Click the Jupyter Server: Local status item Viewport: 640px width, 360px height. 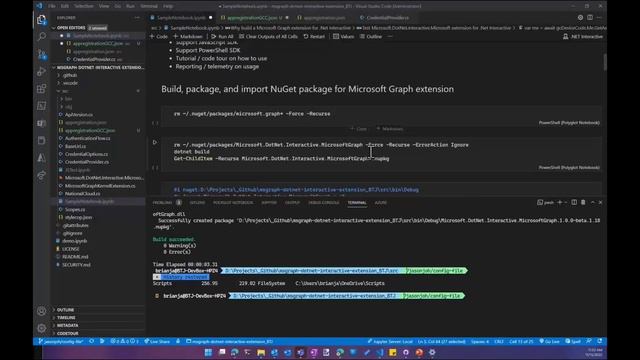[390, 341]
